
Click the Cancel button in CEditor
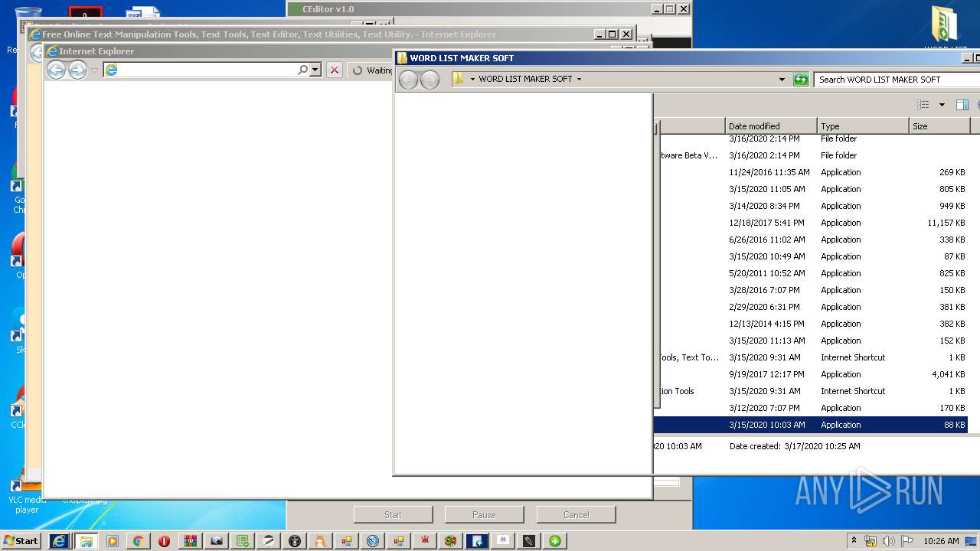pos(576,515)
